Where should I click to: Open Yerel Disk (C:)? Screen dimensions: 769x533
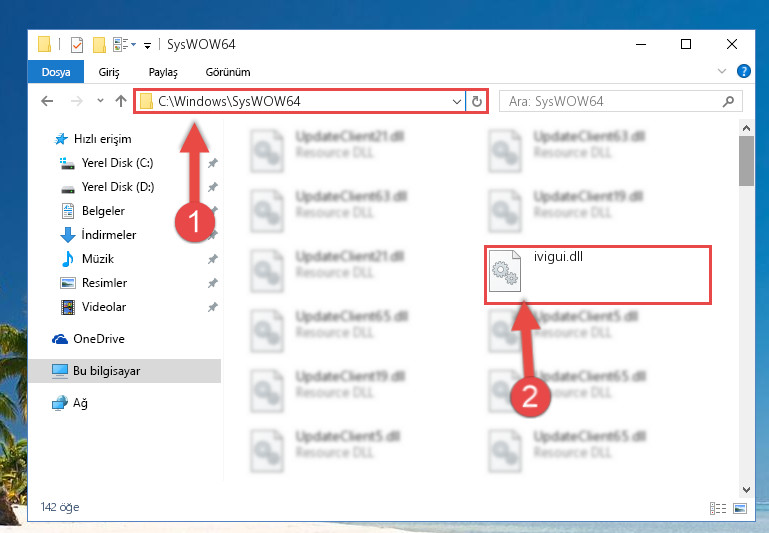click(117, 163)
